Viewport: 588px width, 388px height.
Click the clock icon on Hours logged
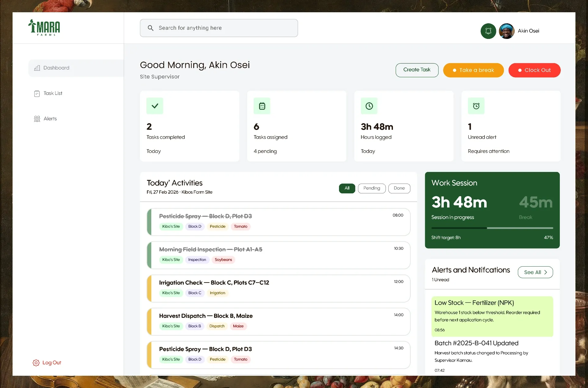tap(369, 106)
